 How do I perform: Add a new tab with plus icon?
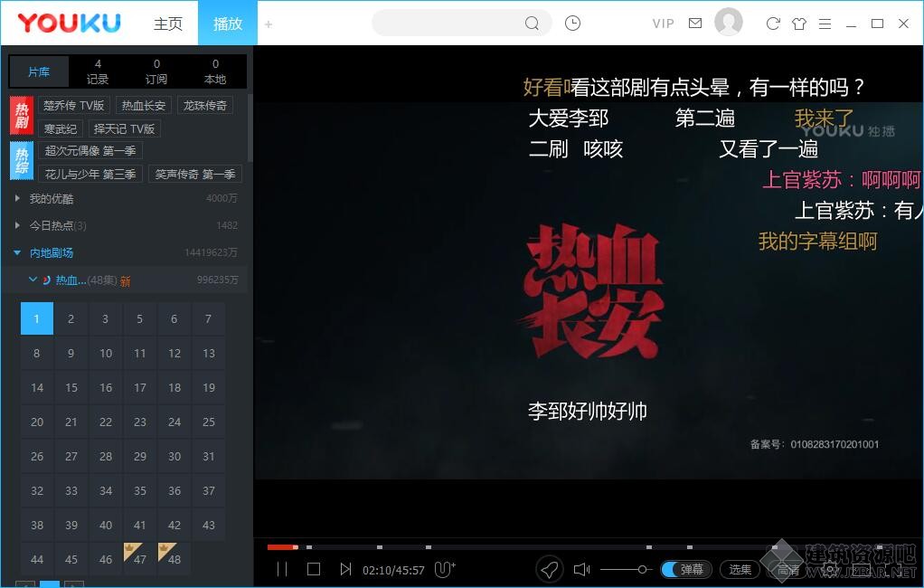click(269, 24)
